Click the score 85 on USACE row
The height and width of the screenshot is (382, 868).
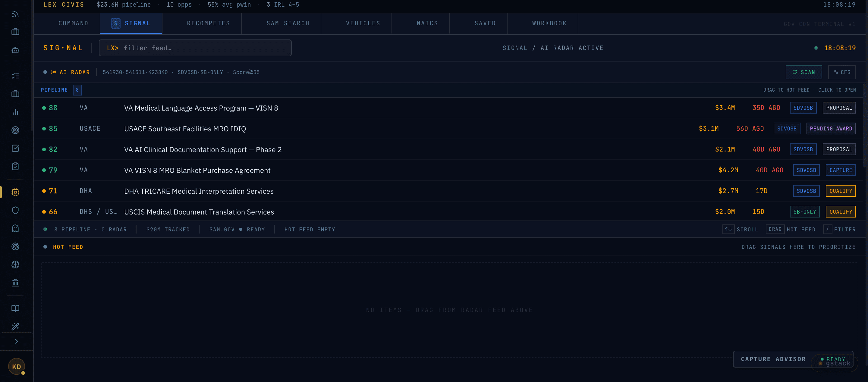(53, 129)
